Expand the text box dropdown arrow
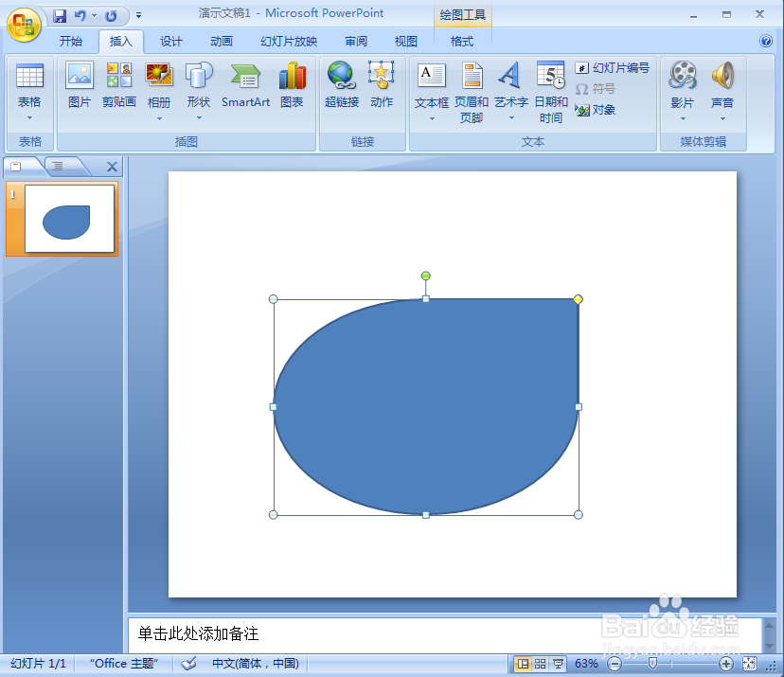This screenshot has width=784, height=677. pyautogui.click(x=432, y=118)
